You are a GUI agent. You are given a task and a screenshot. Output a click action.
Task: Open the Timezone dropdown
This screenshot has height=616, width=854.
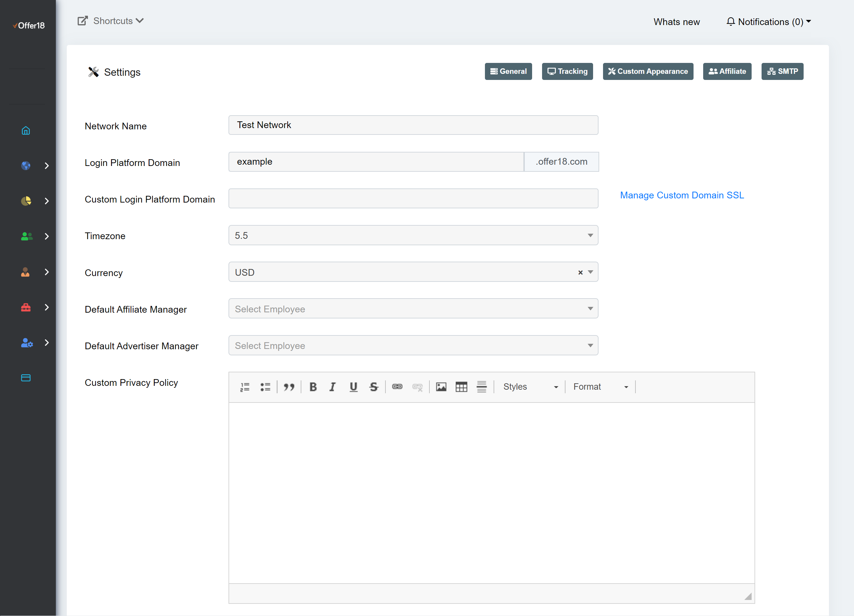[x=413, y=235]
